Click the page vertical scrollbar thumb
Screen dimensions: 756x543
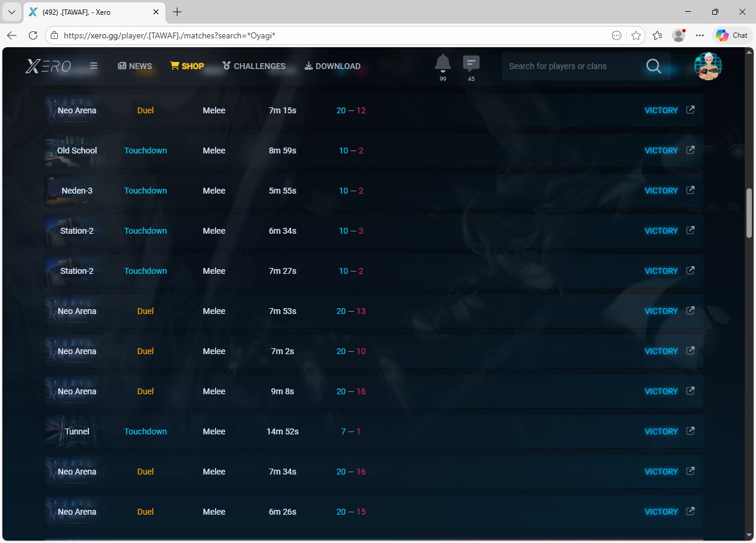[x=750, y=212]
